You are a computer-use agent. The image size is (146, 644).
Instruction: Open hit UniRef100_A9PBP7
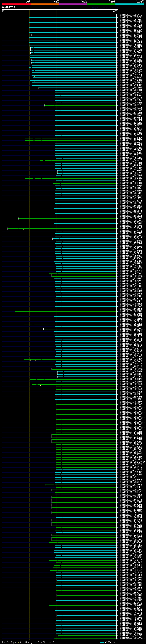click(131, 22)
